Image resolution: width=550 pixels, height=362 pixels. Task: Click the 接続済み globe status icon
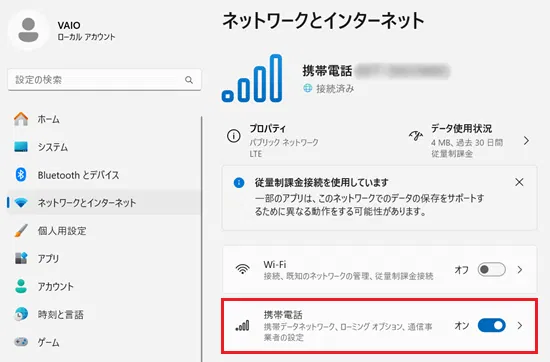click(x=308, y=88)
